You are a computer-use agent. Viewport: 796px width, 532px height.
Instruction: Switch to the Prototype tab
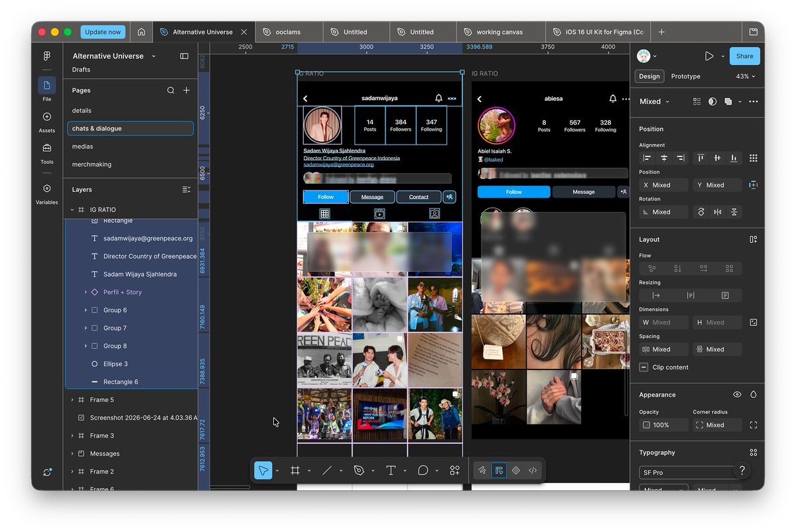(x=685, y=76)
